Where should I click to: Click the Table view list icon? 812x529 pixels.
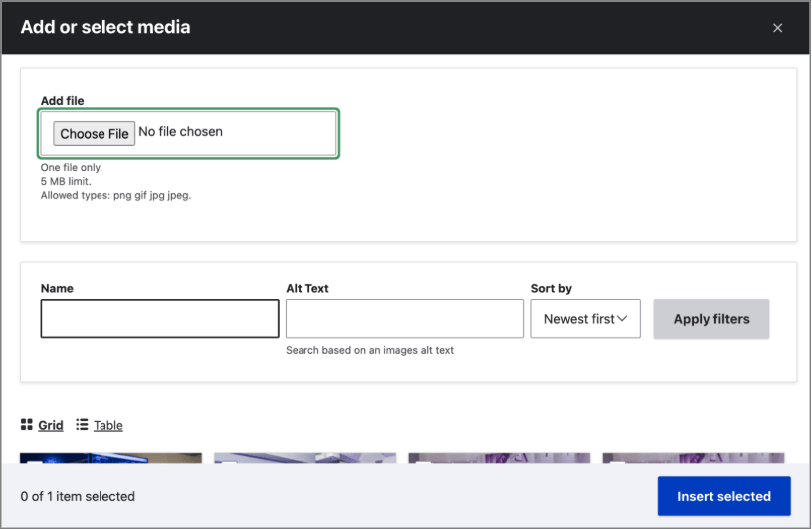click(x=82, y=425)
